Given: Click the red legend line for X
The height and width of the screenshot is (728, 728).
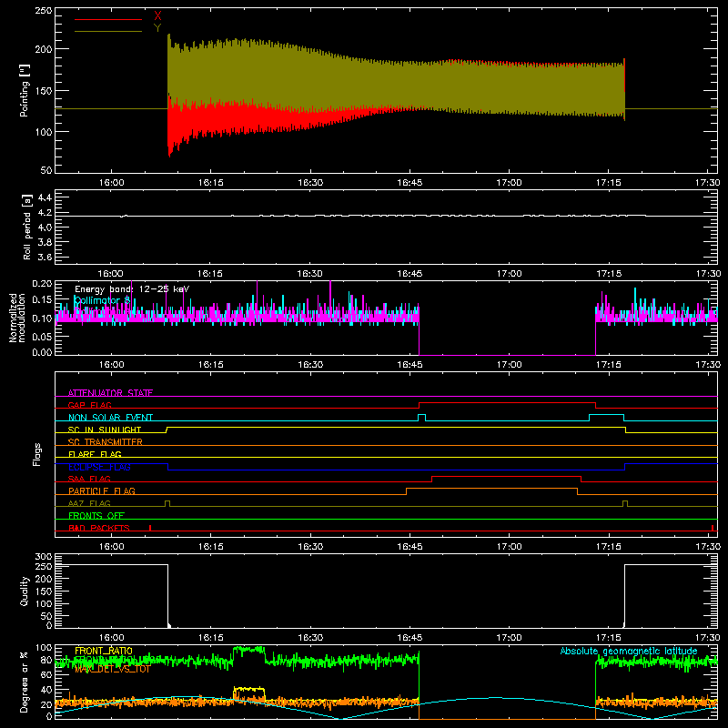Looking at the screenshot, I should 108,19.
